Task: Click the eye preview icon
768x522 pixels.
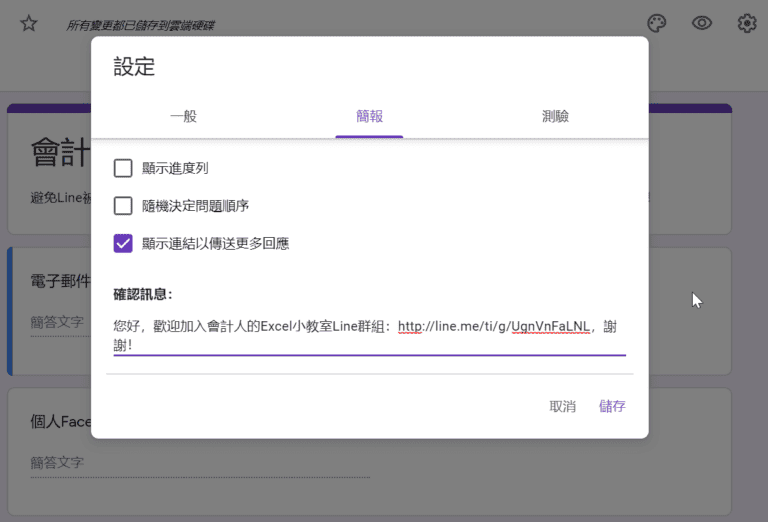Action: pyautogui.click(x=701, y=23)
